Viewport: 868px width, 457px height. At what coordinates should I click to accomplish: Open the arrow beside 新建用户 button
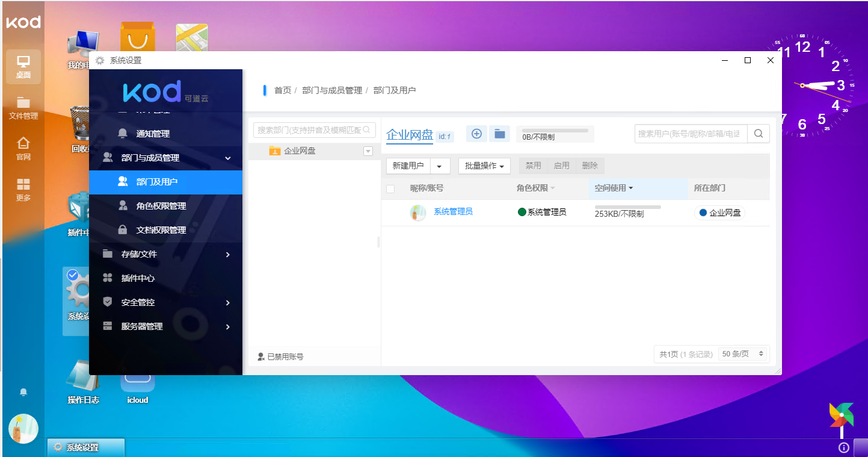(440, 166)
